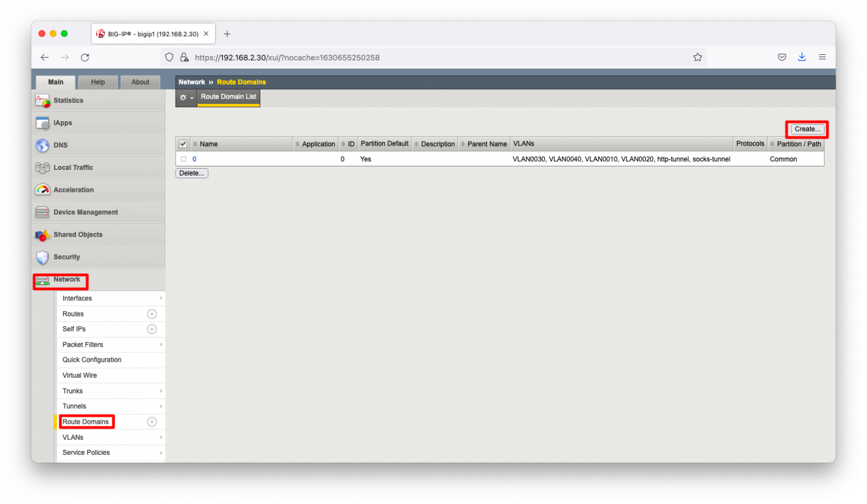
Task: Open the Route Domain List tab
Action: [x=228, y=97]
